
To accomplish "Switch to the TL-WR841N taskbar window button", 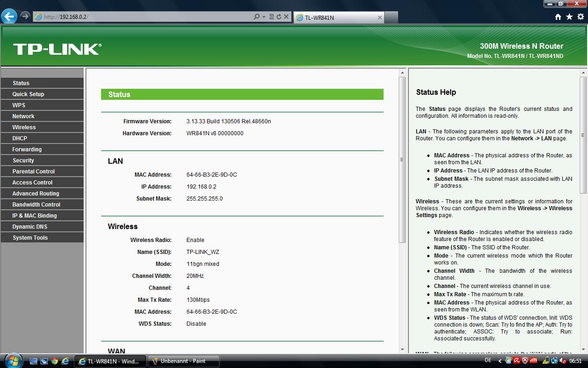I will (110, 361).
